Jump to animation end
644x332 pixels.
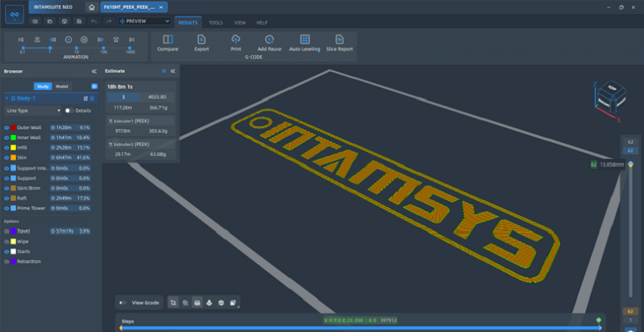[132, 40]
